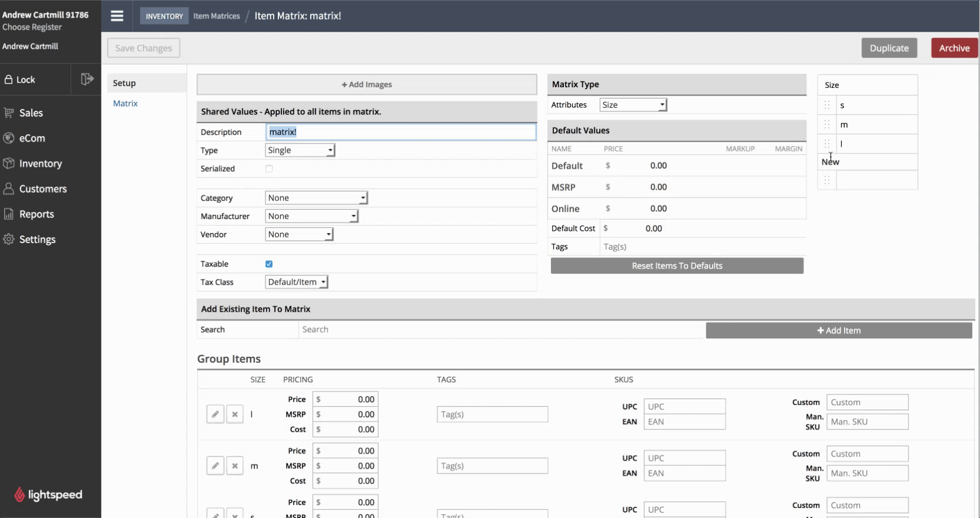Open the Manufacturer dropdown
The width and height of the screenshot is (980, 518).
point(312,216)
